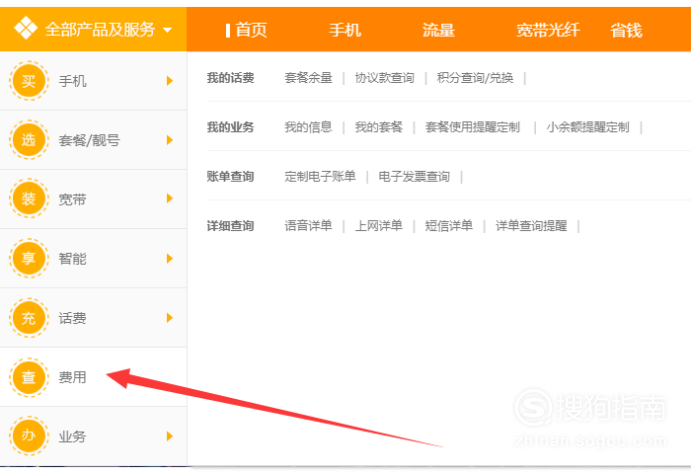Click the 买 round icon
This screenshot has width=691, height=475.
point(29,81)
